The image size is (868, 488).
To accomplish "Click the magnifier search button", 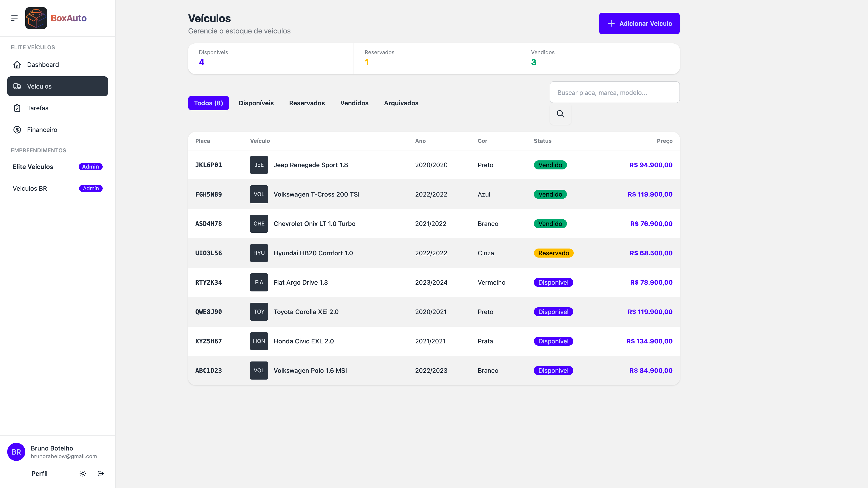I will click(560, 114).
